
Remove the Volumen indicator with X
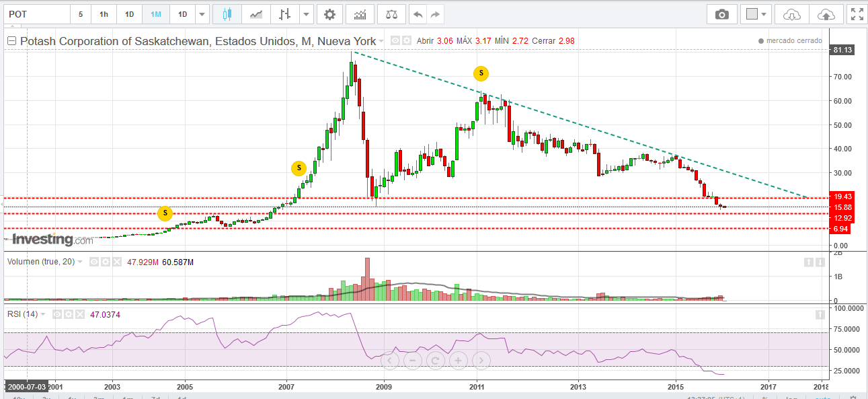[117, 262]
